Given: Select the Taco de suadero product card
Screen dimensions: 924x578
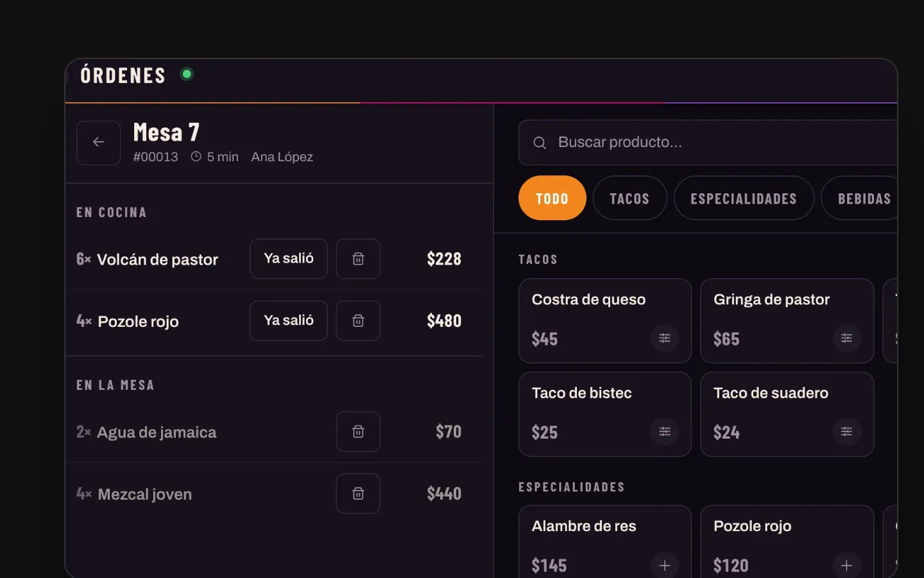Looking at the screenshot, I should point(787,414).
